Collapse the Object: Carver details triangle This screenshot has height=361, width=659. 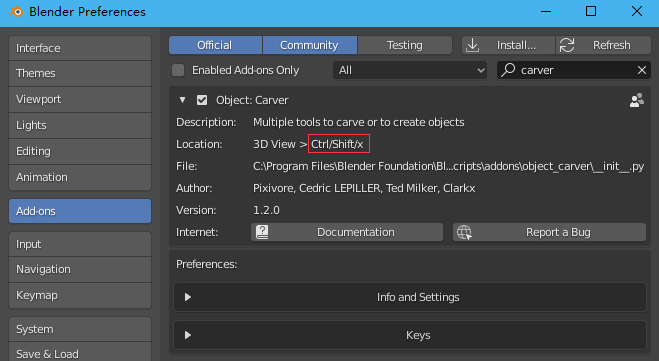pos(182,100)
